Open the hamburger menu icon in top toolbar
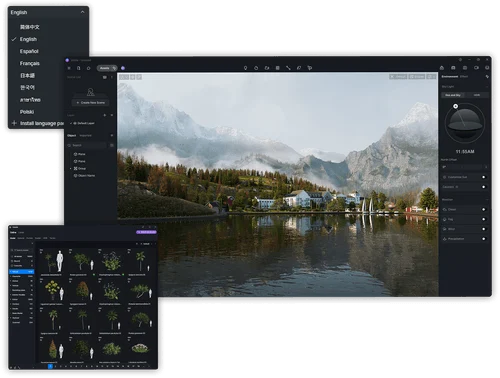 [x=69, y=68]
